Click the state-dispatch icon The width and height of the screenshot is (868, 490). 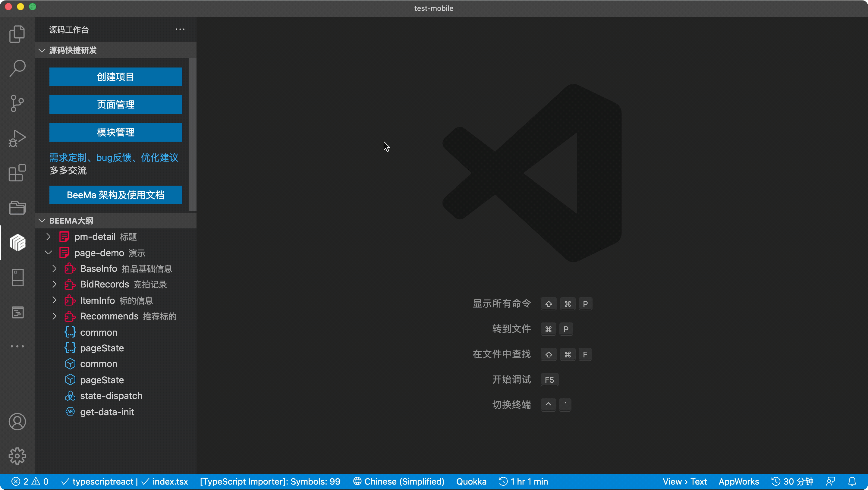click(70, 396)
